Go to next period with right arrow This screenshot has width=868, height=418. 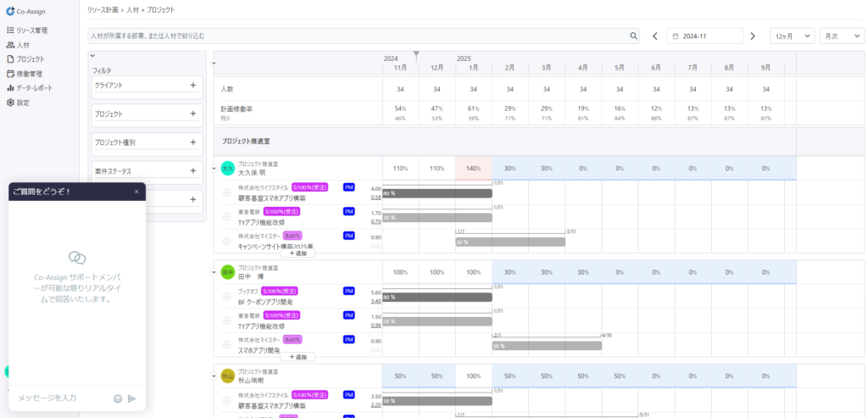tap(753, 36)
